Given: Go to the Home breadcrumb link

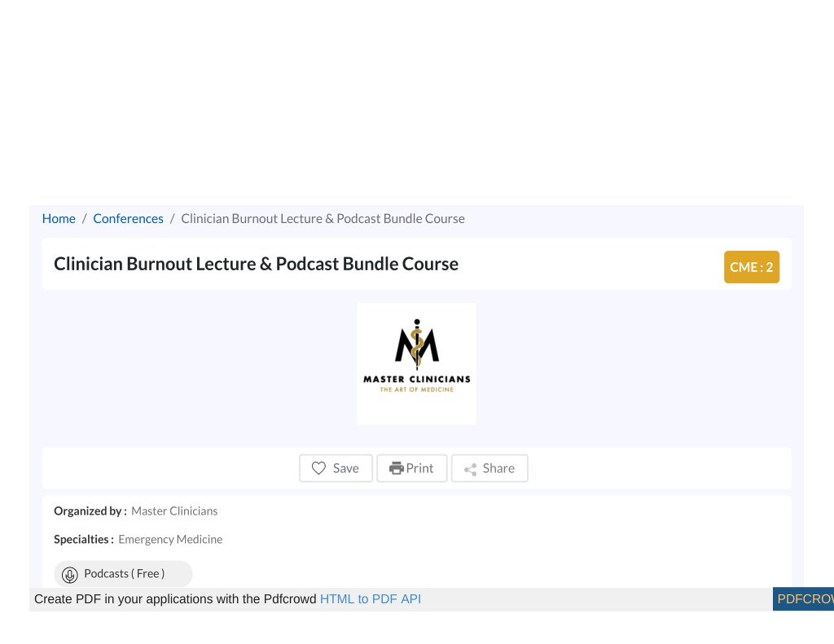Looking at the screenshot, I should pos(59,218).
